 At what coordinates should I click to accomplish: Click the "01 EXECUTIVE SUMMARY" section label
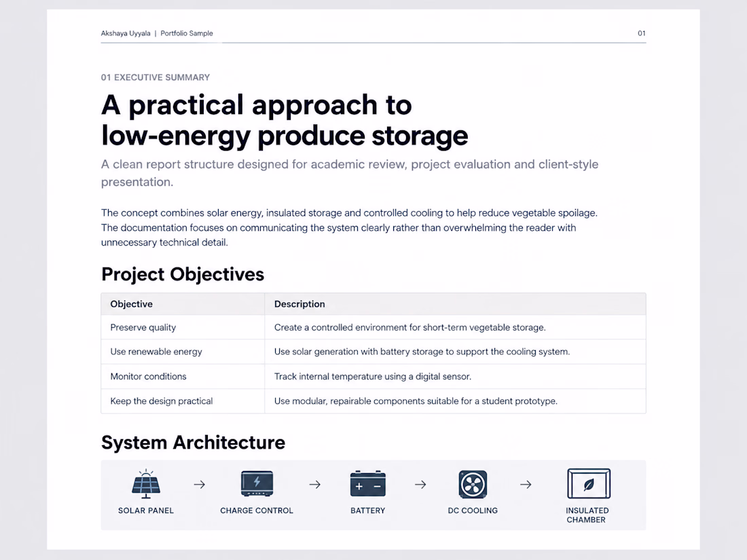click(x=156, y=77)
